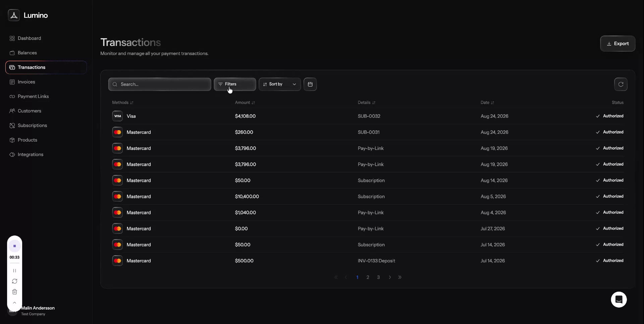Click the Export button
This screenshot has height=324, width=644.
618,44
